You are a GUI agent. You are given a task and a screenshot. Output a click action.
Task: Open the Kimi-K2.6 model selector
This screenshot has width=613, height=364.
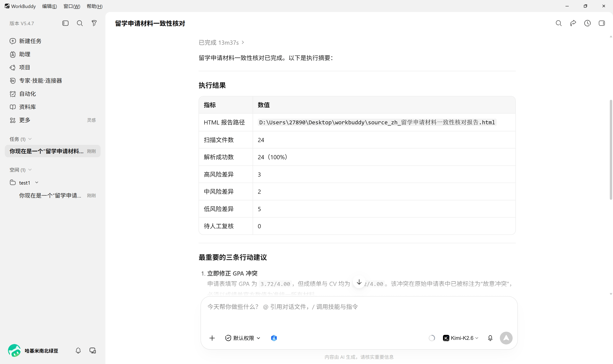click(461, 338)
